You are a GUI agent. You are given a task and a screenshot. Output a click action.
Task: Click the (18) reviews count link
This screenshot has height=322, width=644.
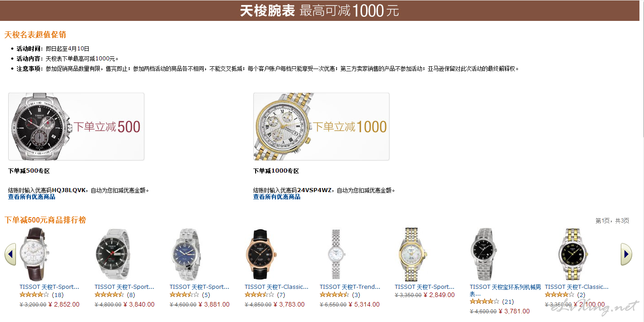pos(58,295)
